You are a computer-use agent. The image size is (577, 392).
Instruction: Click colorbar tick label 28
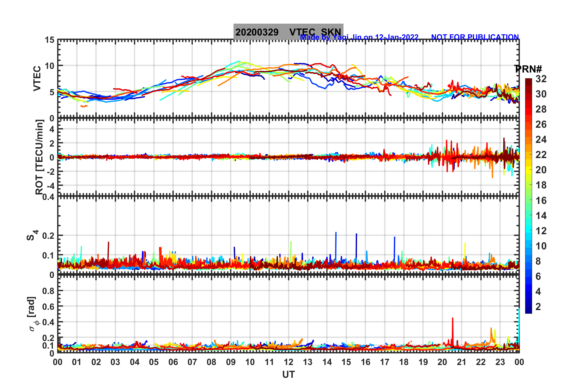pyautogui.click(x=541, y=110)
